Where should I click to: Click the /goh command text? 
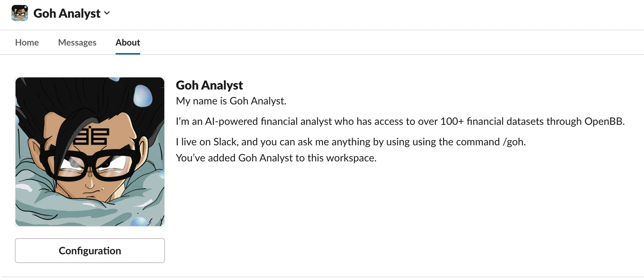click(513, 142)
